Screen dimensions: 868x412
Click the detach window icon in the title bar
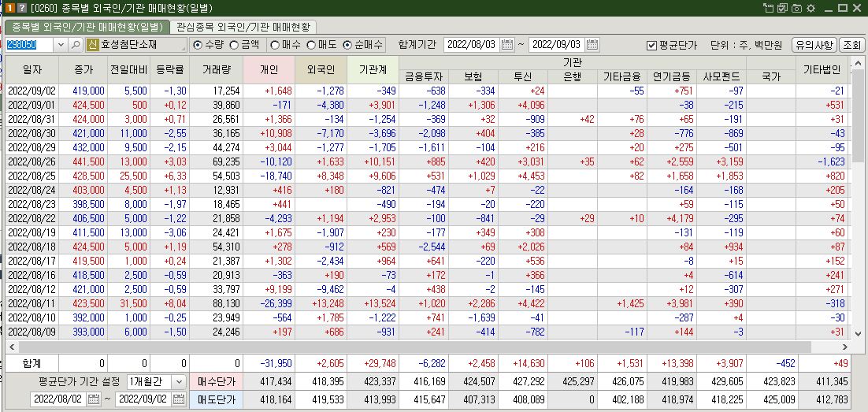(x=767, y=9)
